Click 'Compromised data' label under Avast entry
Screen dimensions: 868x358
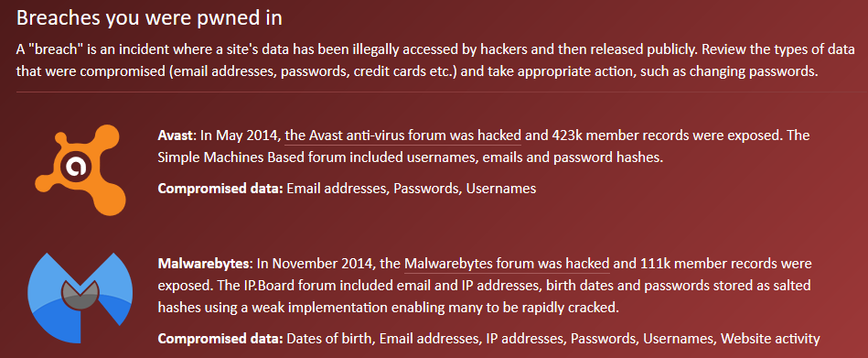click(x=220, y=189)
